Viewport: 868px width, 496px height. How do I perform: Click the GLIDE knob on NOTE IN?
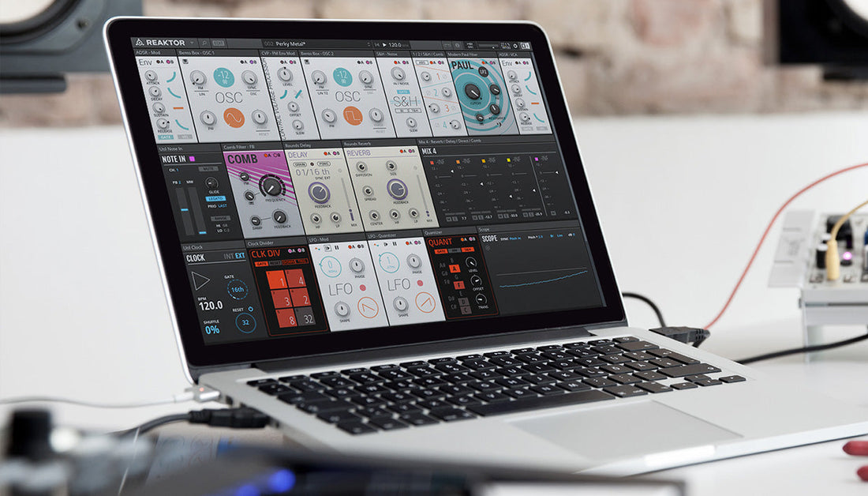pyautogui.click(x=211, y=183)
